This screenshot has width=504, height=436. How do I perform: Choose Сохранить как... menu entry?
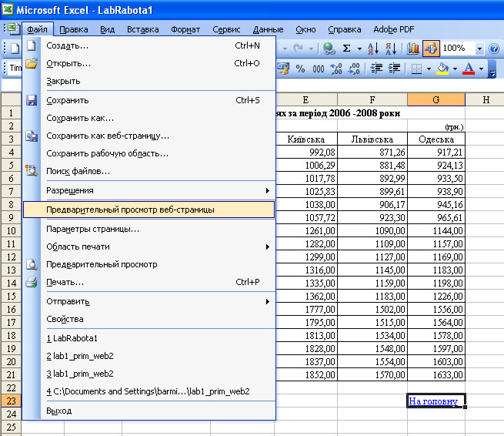click(149, 118)
